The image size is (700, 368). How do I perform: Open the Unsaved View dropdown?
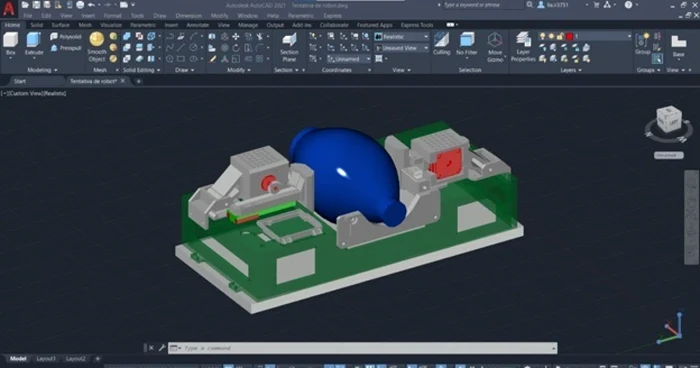click(401, 48)
